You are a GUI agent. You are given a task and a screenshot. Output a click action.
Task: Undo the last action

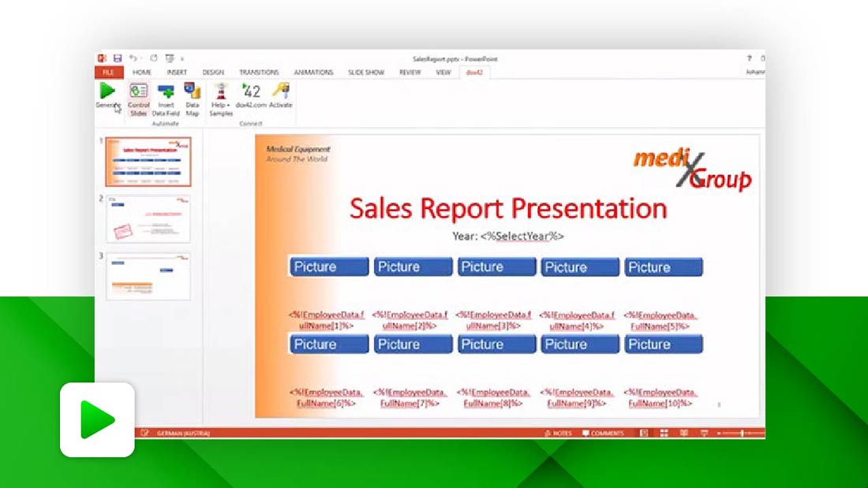(133, 58)
